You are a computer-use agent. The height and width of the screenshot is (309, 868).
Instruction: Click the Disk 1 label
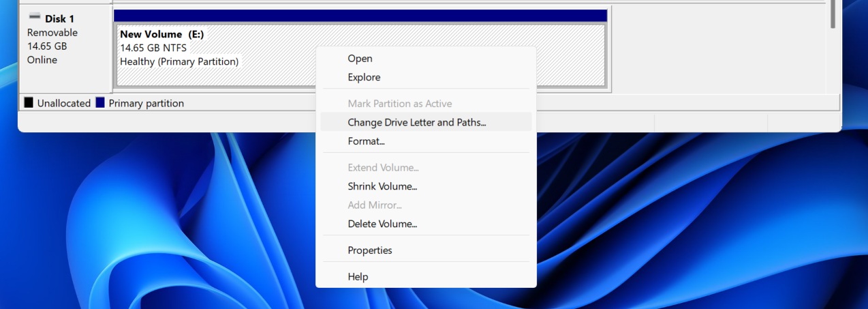(59, 19)
